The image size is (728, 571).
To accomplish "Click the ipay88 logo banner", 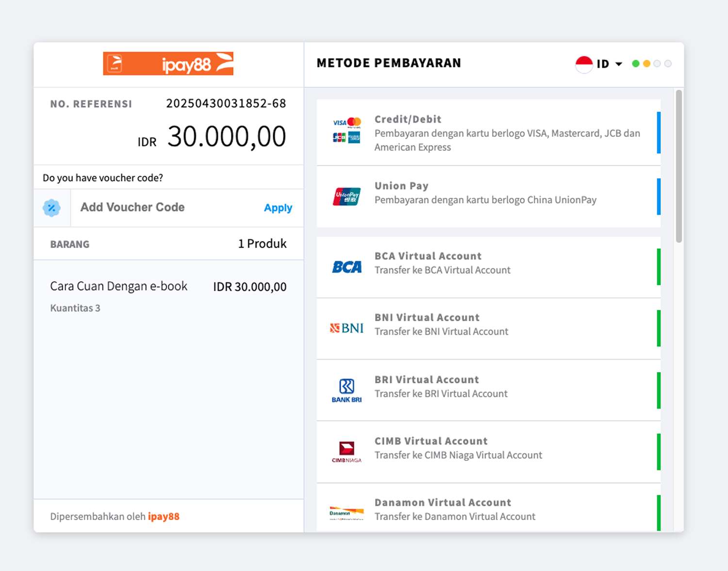I will pyautogui.click(x=168, y=64).
